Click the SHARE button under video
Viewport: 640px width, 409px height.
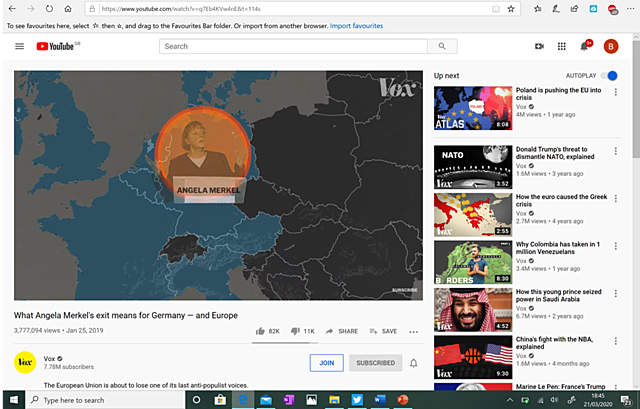(342, 331)
